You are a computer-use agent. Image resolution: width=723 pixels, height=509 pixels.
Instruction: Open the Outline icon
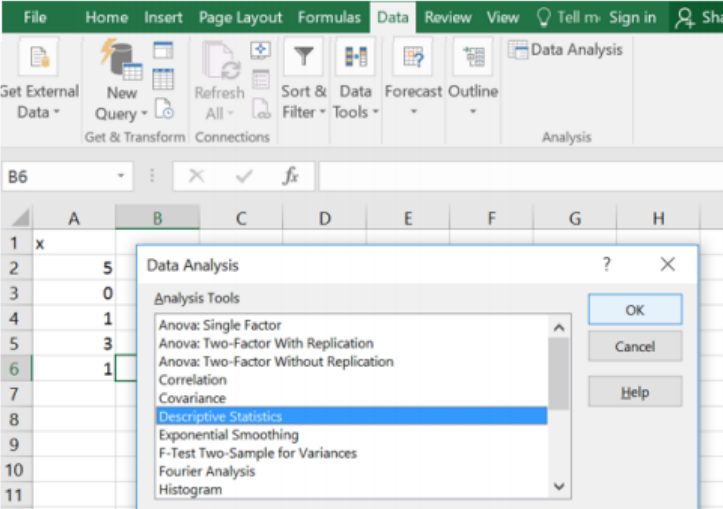pos(473,57)
